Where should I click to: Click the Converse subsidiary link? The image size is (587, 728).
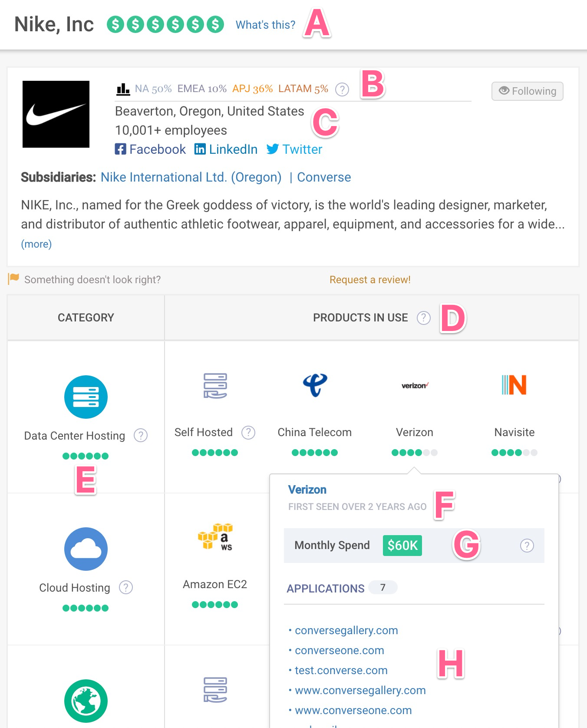click(323, 177)
